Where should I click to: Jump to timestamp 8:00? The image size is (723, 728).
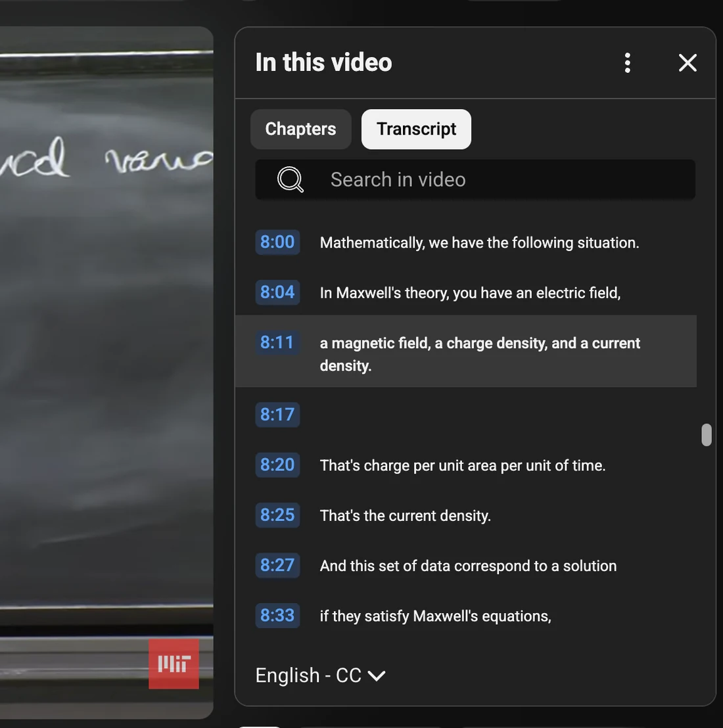pos(277,242)
